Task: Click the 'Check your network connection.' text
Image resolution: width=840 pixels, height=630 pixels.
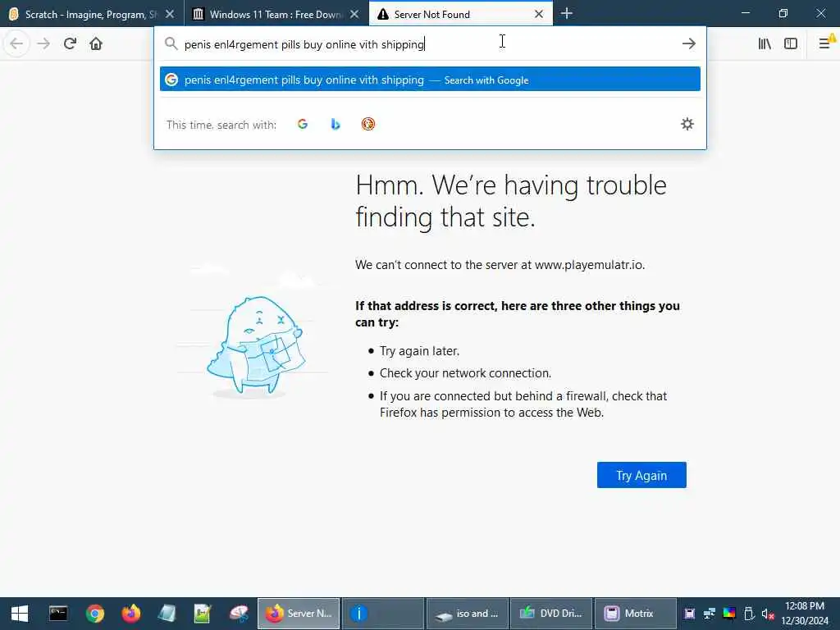Action: tap(466, 373)
